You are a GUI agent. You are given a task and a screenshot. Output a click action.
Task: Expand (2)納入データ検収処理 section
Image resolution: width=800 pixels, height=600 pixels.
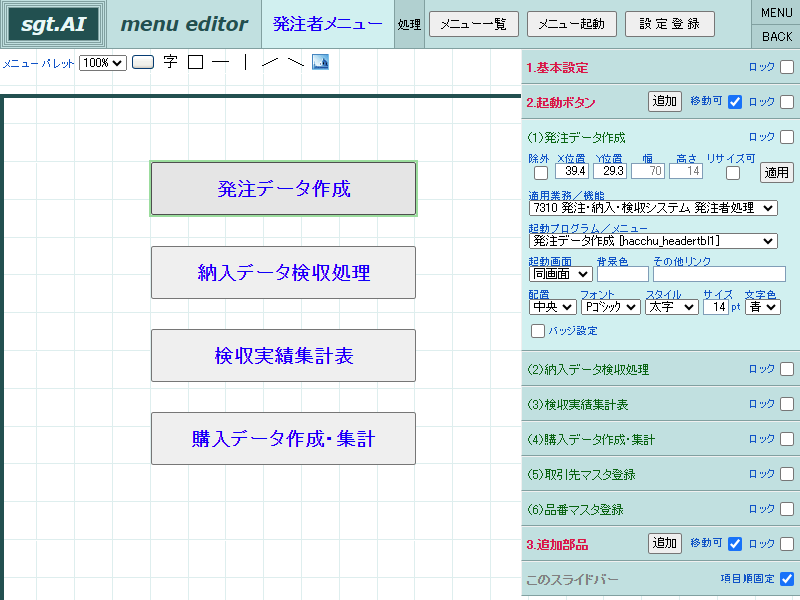click(x=588, y=369)
